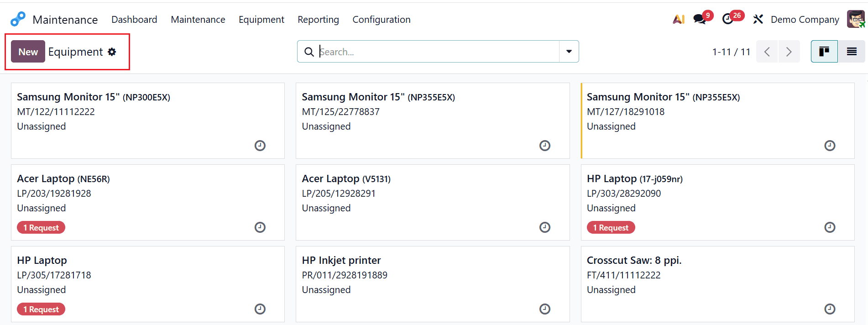This screenshot has width=868, height=325.
Task: Open the Configuration menu
Action: click(x=382, y=20)
